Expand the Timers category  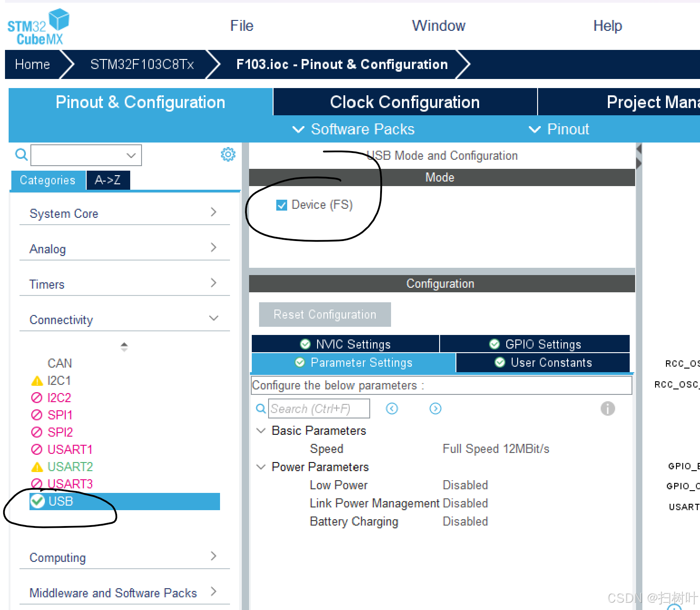[x=125, y=284]
